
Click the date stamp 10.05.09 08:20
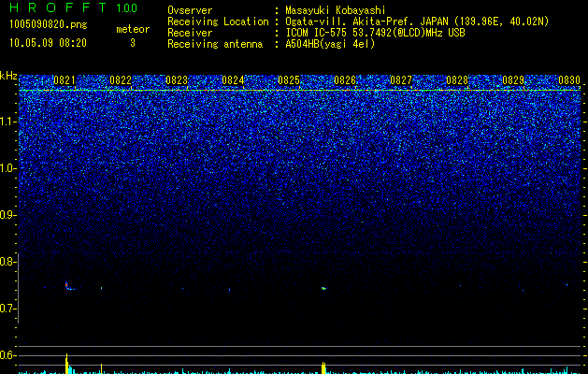[x=48, y=43]
